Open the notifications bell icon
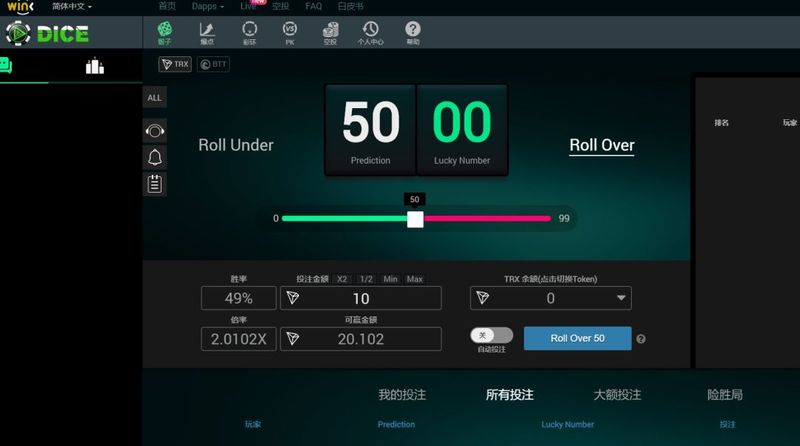The width and height of the screenshot is (800, 446). tap(155, 157)
